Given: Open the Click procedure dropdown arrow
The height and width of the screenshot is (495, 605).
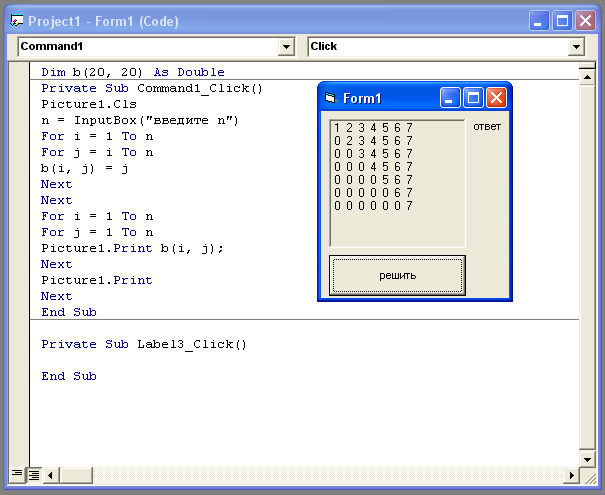Looking at the screenshot, I should pyautogui.click(x=576, y=47).
